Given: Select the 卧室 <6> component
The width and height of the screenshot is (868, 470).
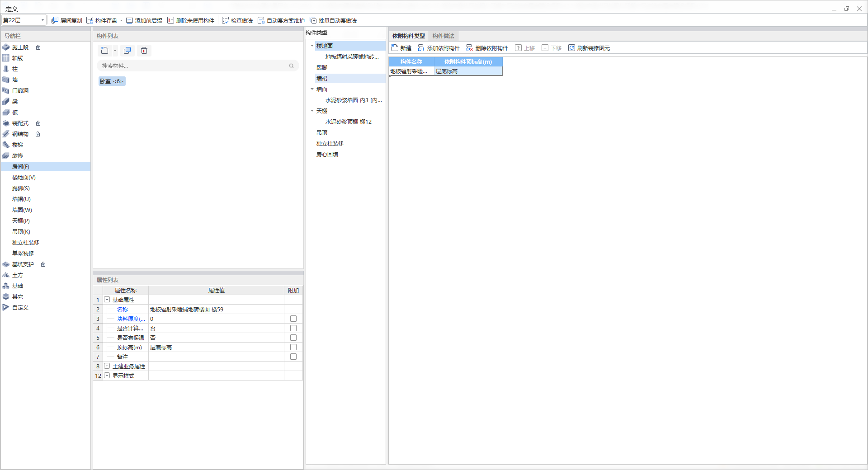Looking at the screenshot, I should [x=112, y=81].
